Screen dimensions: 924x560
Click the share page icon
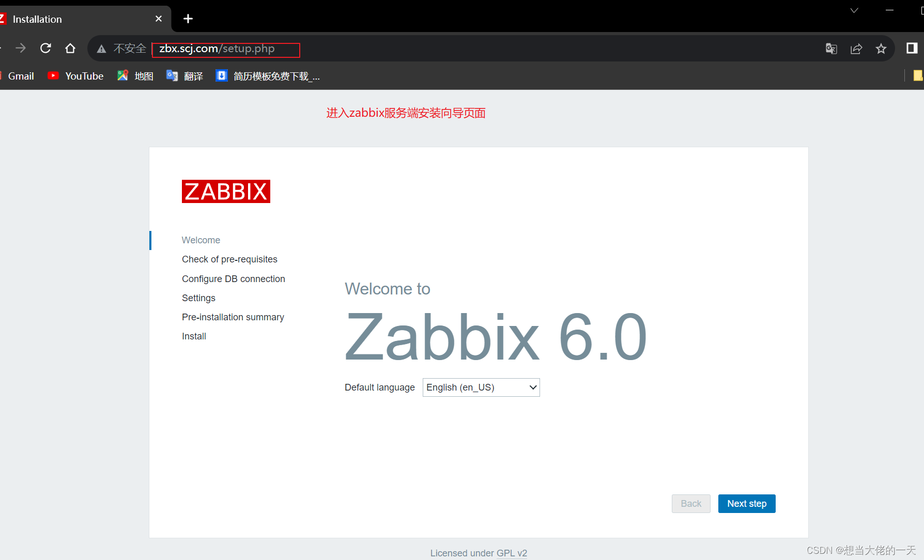tap(856, 49)
